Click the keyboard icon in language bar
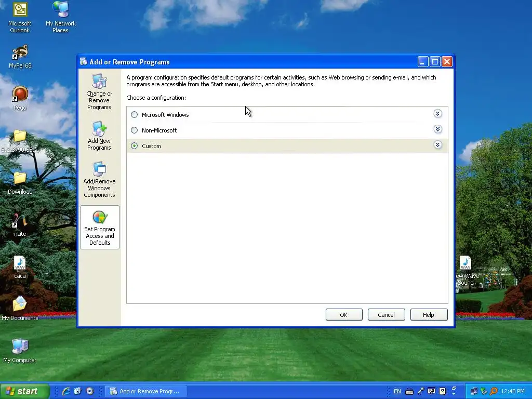This screenshot has height=399, width=532. [x=409, y=392]
